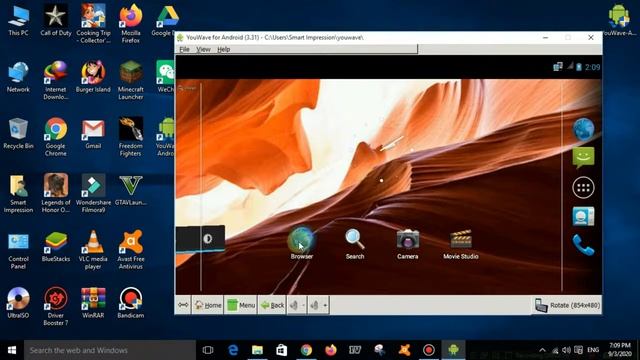The image size is (640, 360).
Task: Click the YouWave Back button
Action: click(x=272, y=305)
